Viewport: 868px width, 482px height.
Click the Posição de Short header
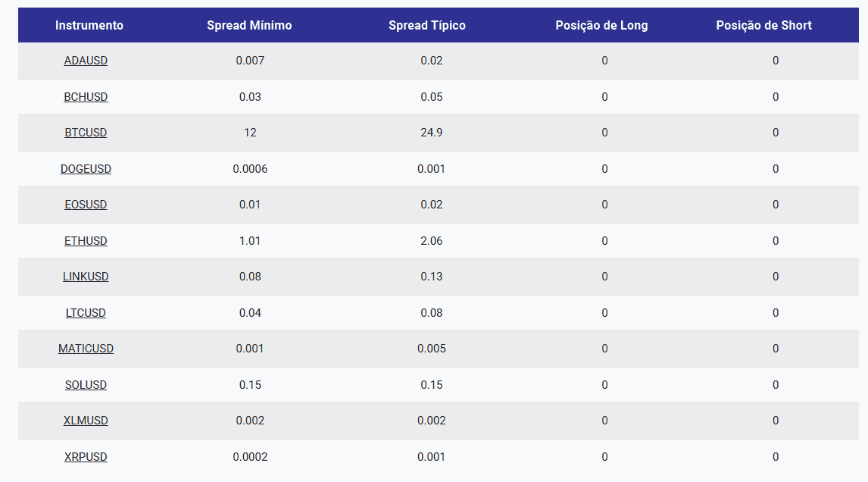coord(763,26)
